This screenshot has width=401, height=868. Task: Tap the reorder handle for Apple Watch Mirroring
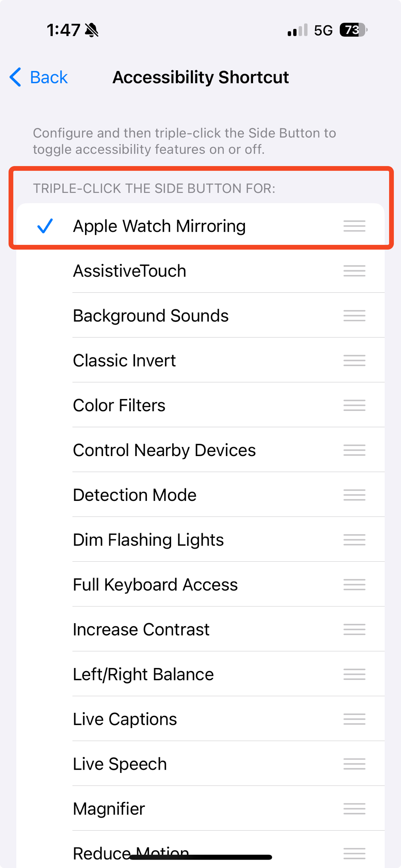tap(354, 226)
